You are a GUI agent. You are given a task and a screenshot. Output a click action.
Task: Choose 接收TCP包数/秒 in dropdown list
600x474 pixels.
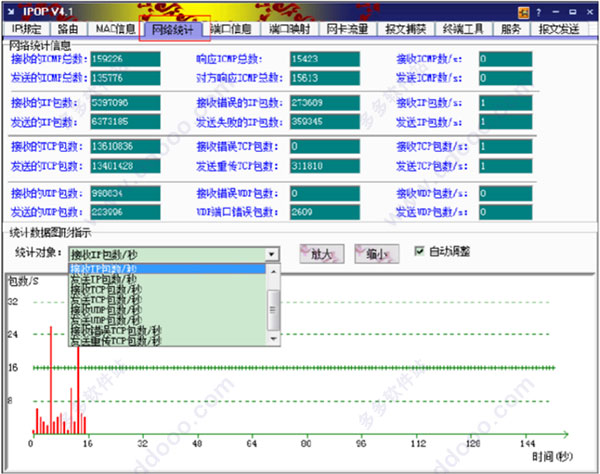click(x=167, y=289)
